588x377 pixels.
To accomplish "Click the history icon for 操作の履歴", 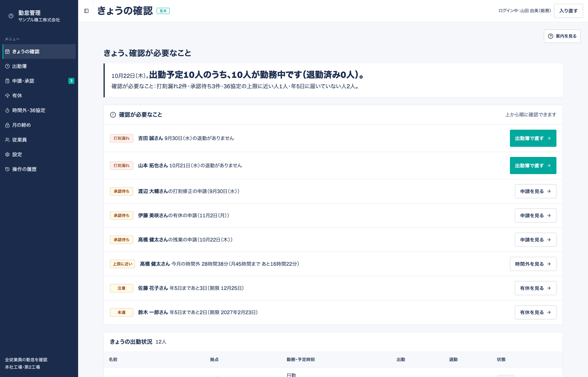I will [x=7, y=169].
